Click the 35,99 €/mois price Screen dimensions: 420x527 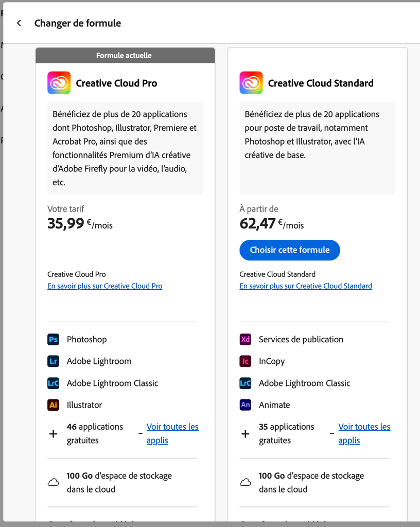point(80,224)
